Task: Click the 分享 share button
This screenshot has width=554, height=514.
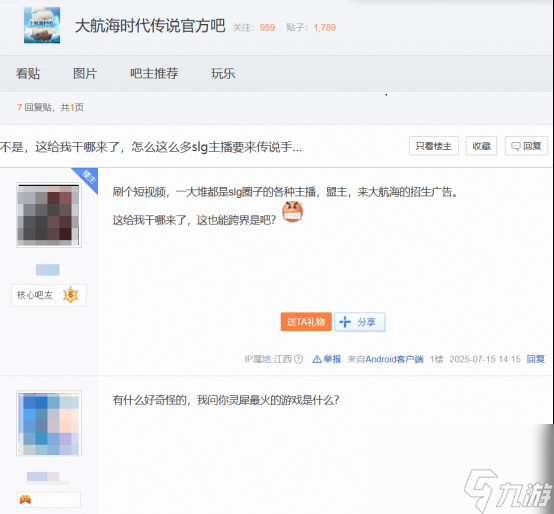Action: [359, 322]
